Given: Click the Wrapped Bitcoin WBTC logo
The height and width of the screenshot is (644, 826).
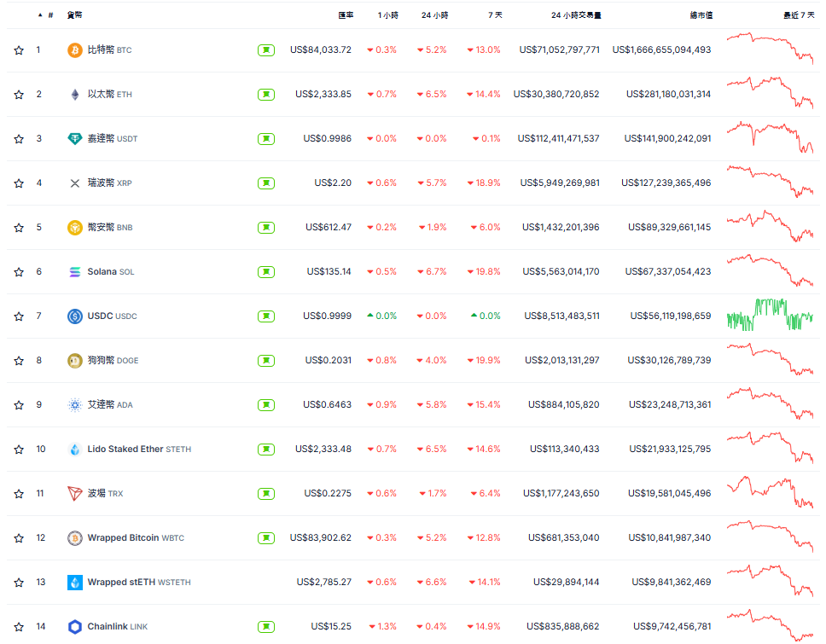Looking at the screenshot, I should 75,538.
